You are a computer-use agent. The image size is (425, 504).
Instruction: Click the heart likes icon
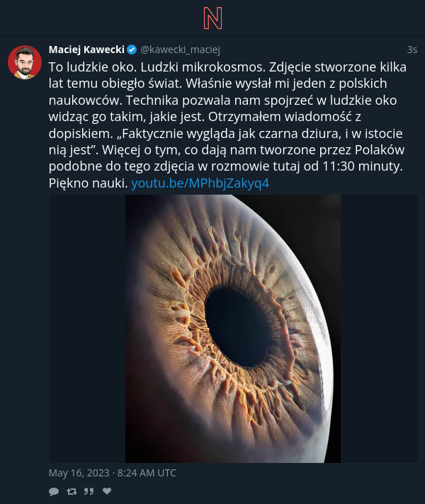click(x=107, y=491)
